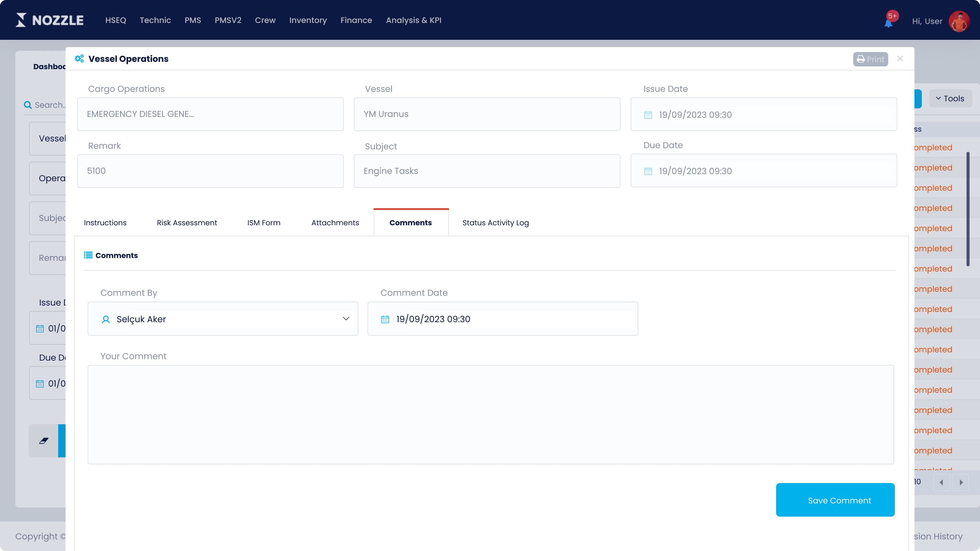Click the Comment Date field
The height and width of the screenshot is (551, 980).
click(503, 319)
